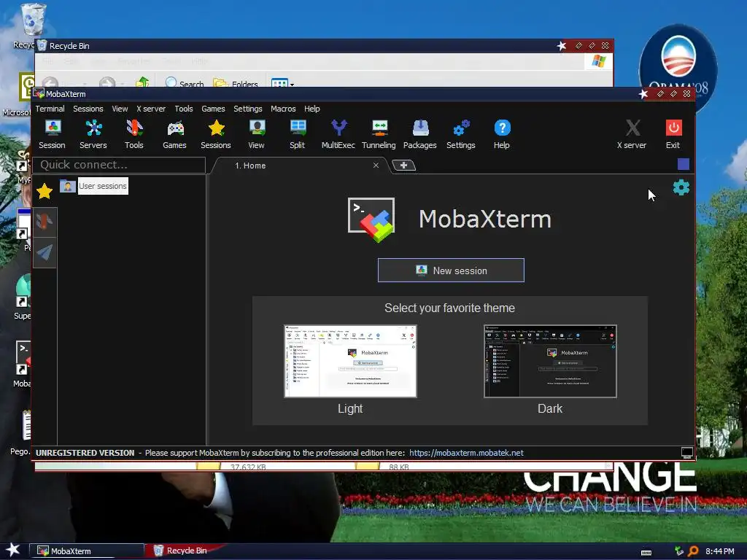The width and height of the screenshot is (747, 560).
Task: Open the Macros menu
Action: [x=283, y=109]
